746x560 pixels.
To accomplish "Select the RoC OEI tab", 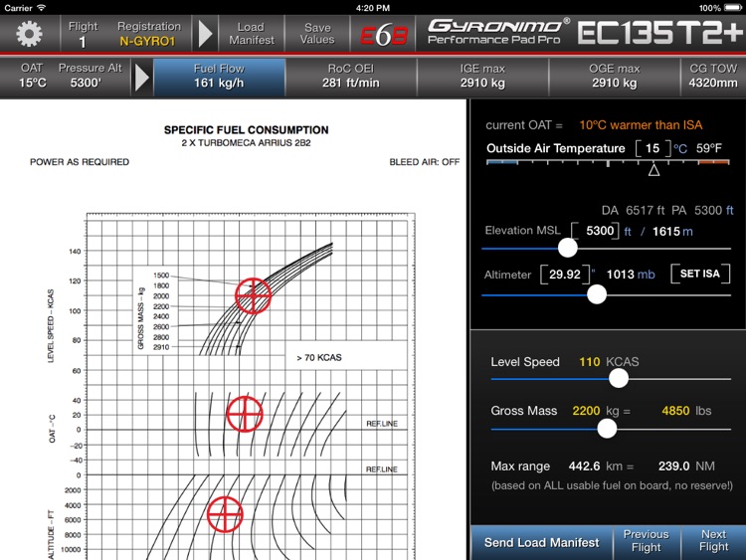I will (351, 77).
